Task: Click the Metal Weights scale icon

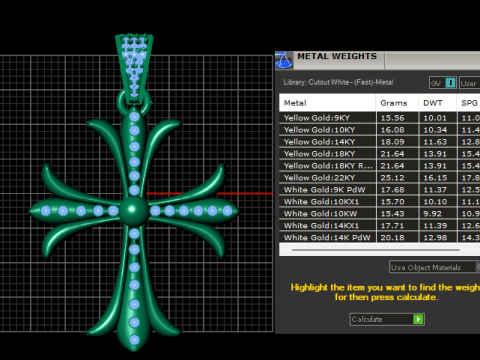Action: pos(284,61)
